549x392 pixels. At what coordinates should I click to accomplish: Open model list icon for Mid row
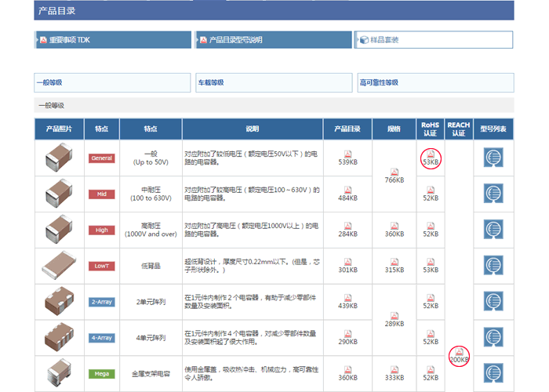[x=493, y=194]
